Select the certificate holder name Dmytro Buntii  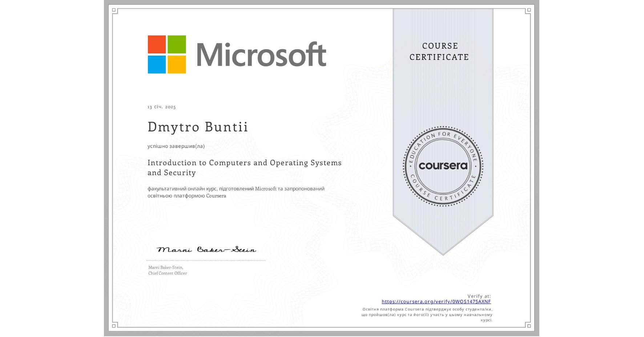(198, 127)
